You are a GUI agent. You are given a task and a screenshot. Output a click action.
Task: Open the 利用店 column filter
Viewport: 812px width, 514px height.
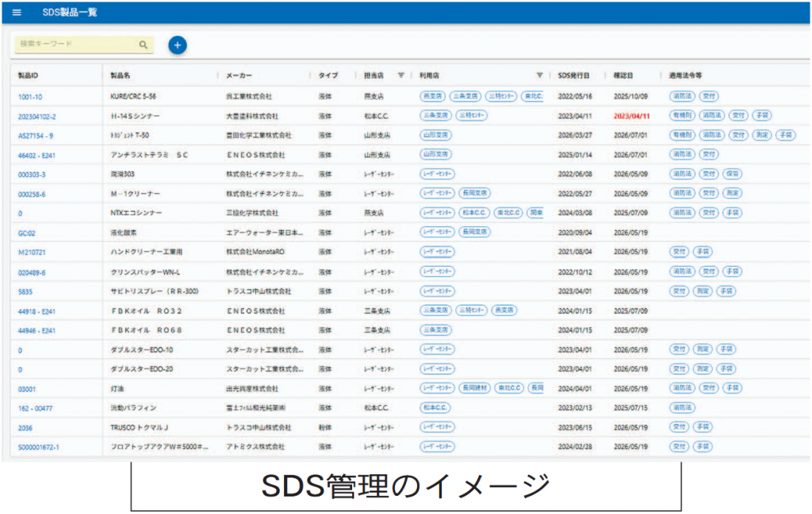click(539, 75)
